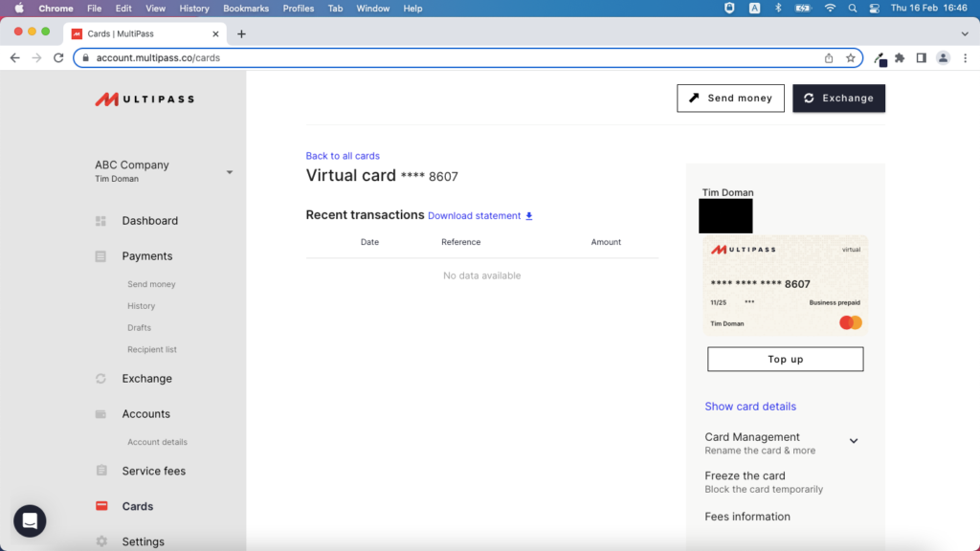Screen dimensions: 980x551
Task: Download statement of recent transactions
Action: pos(479,216)
